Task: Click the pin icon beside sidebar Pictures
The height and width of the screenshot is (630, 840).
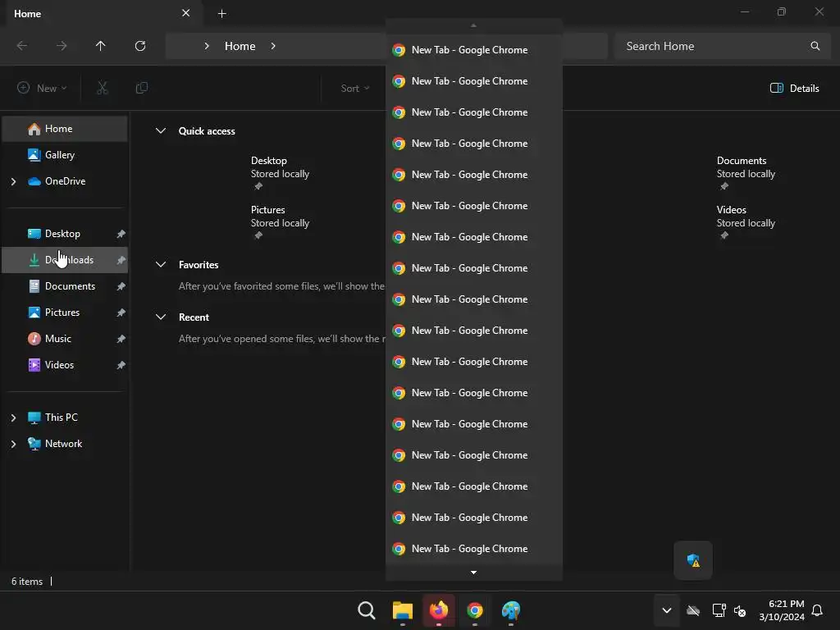Action: tap(121, 313)
